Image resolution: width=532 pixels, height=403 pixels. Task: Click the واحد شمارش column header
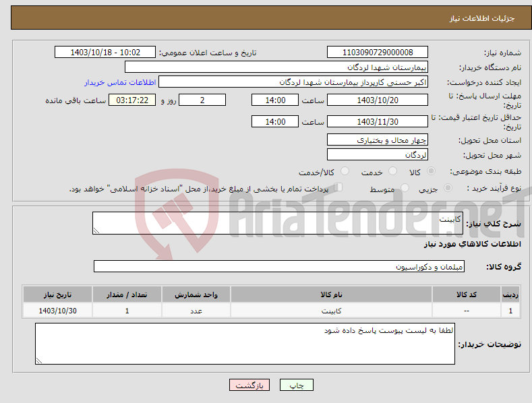(196, 294)
